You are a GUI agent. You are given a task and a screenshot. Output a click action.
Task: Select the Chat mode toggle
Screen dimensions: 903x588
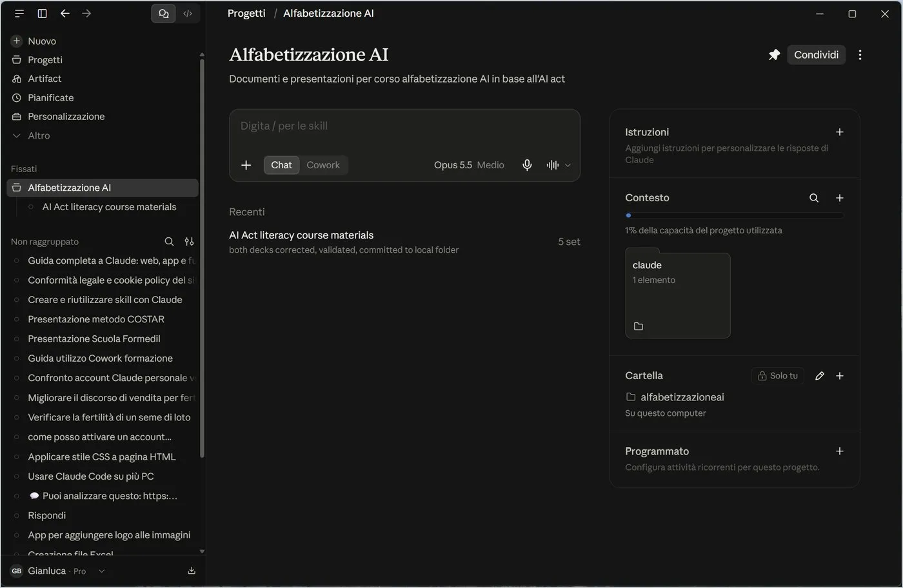[x=281, y=165]
